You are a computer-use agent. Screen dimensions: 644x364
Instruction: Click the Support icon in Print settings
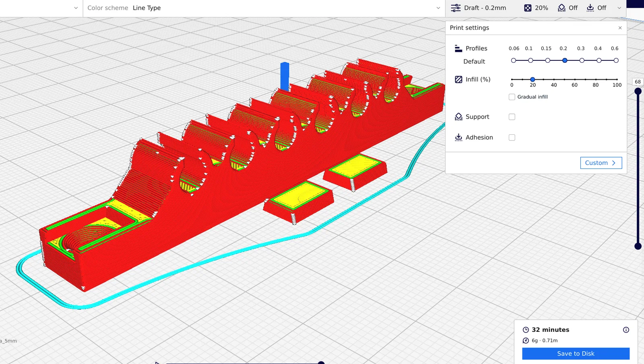tap(458, 117)
